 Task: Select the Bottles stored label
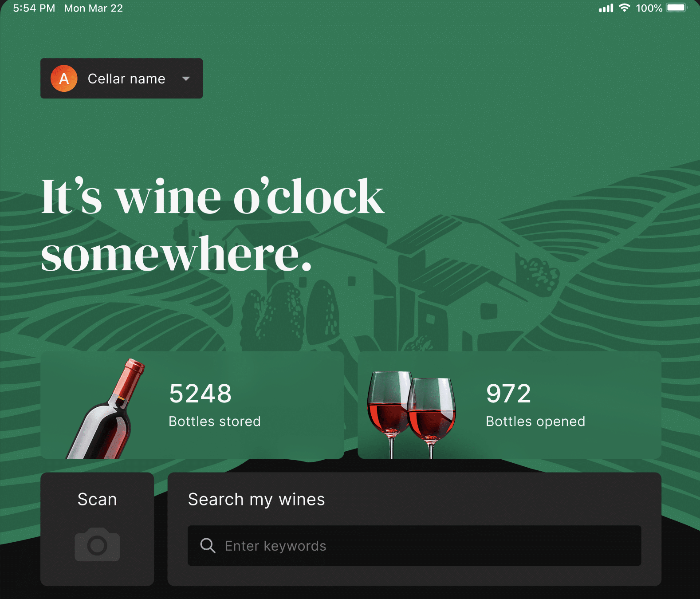click(x=215, y=421)
